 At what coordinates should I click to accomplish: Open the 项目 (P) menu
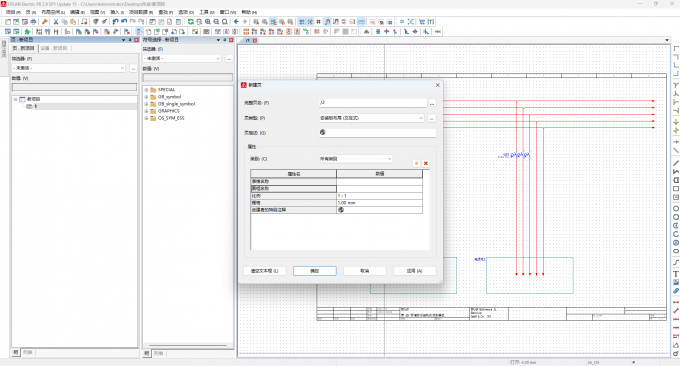[x=13, y=12]
